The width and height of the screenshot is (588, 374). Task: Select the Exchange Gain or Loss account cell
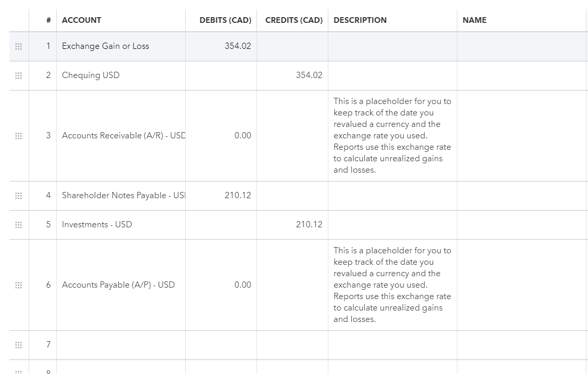tap(120, 46)
